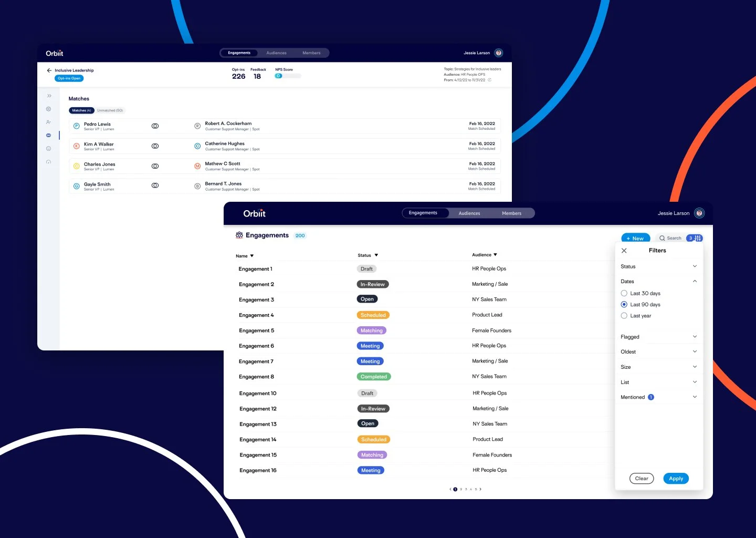Select the Last year radio button
The height and width of the screenshot is (538, 756).
pyautogui.click(x=624, y=316)
